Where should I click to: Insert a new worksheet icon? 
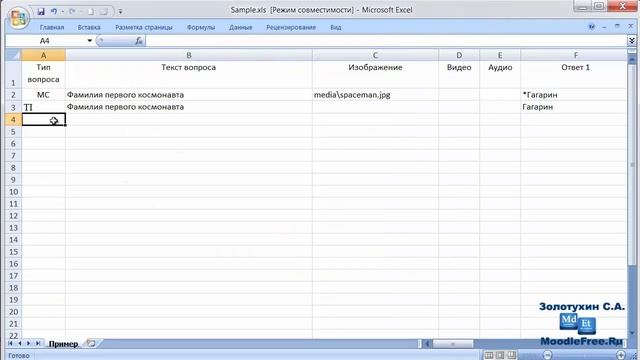91,344
